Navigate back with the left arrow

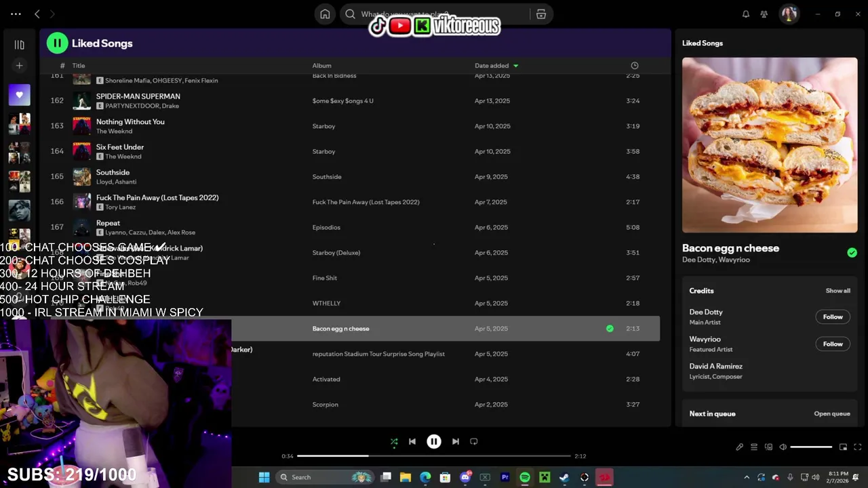37,14
